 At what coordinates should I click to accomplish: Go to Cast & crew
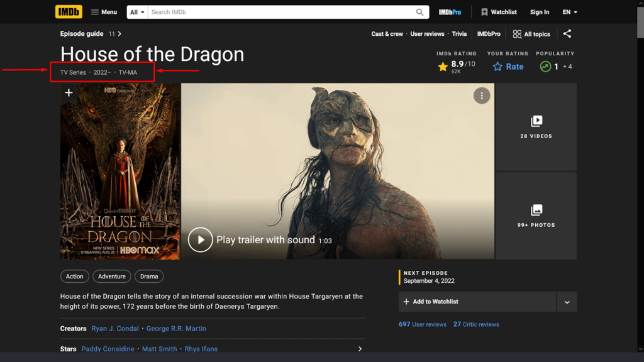click(387, 34)
